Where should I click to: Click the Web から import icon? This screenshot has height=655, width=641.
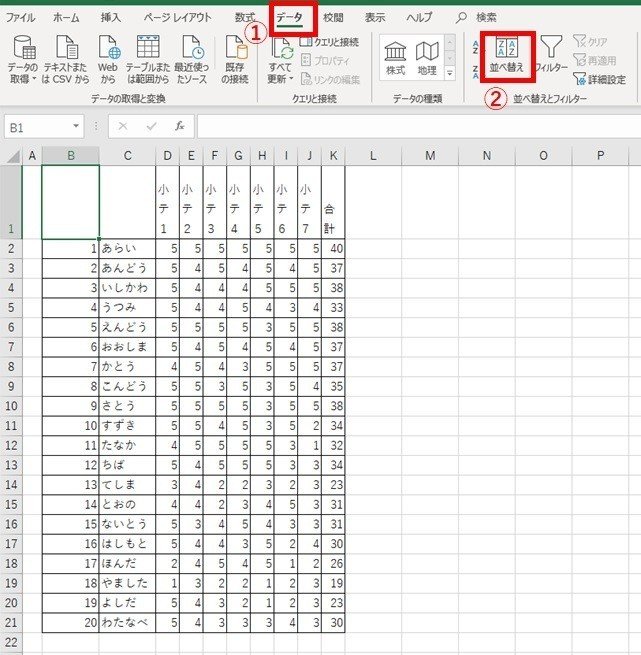(x=108, y=58)
